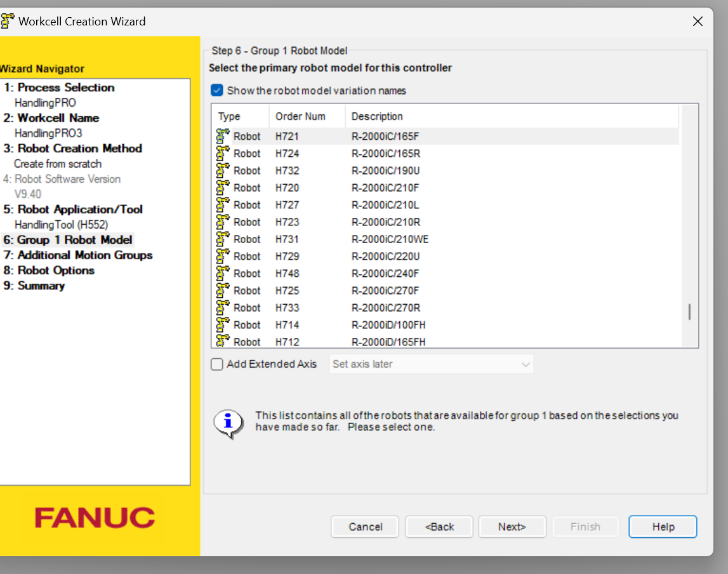The height and width of the screenshot is (574, 728).
Task: Select order number H720 cell
Action: [x=287, y=188]
